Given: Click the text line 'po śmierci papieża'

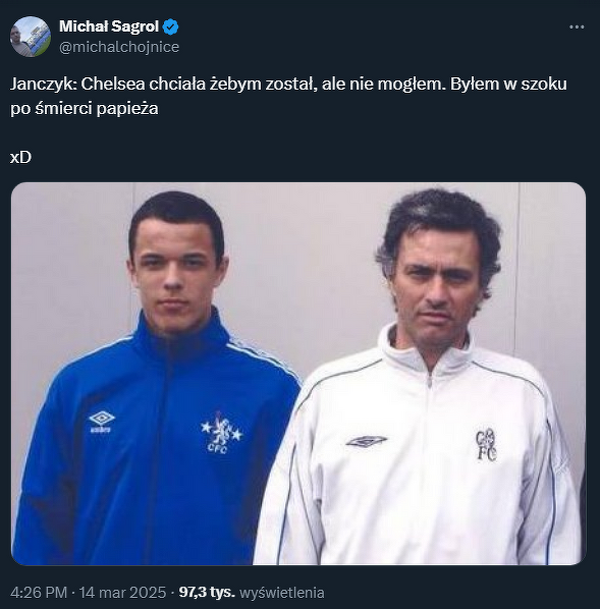Looking at the screenshot, I should coord(85,108).
